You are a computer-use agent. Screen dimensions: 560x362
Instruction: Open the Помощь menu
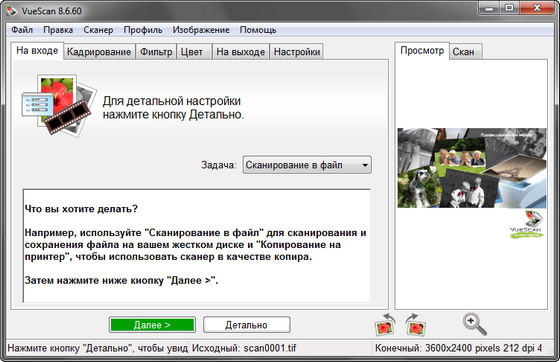pos(258,30)
